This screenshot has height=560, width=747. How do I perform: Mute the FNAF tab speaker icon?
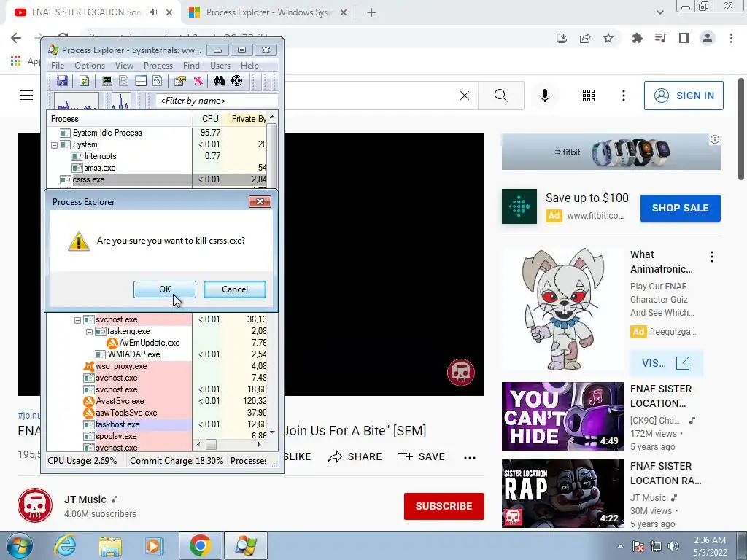pyautogui.click(x=153, y=12)
